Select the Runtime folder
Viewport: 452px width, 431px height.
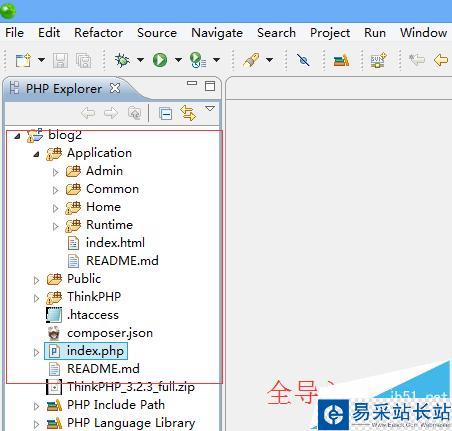(x=109, y=225)
